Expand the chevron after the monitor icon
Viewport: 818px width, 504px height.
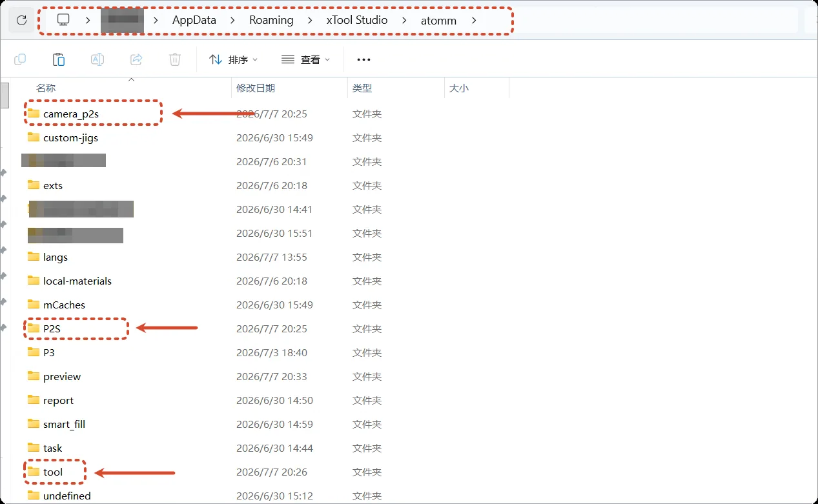(87, 20)
